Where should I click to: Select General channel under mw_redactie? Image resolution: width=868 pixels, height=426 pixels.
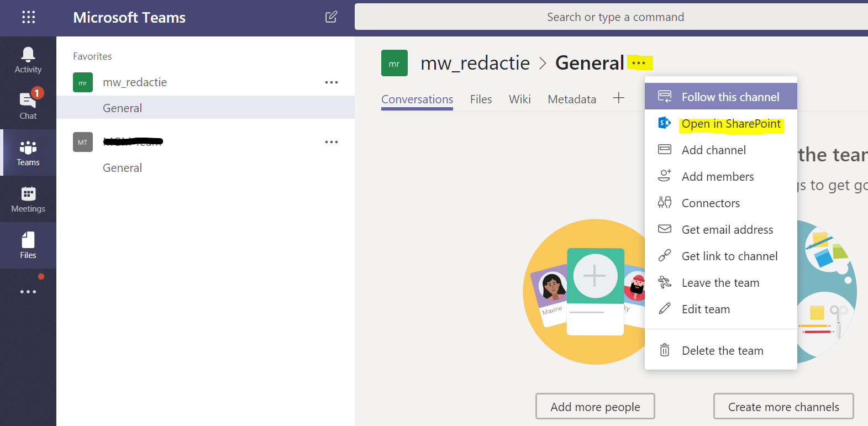pos(206,108)
